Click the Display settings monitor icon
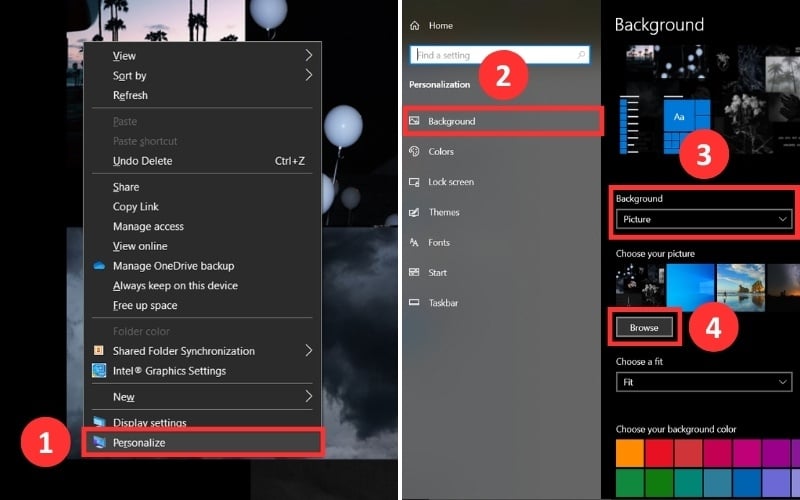 pos(99,422)
